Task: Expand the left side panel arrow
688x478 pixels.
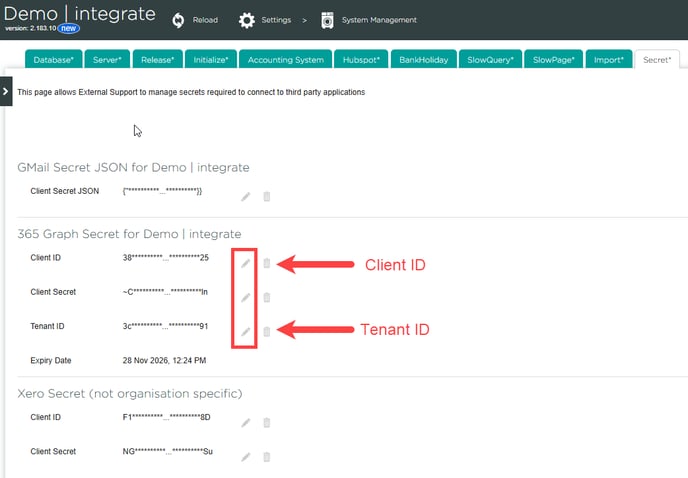Action: 6,91
